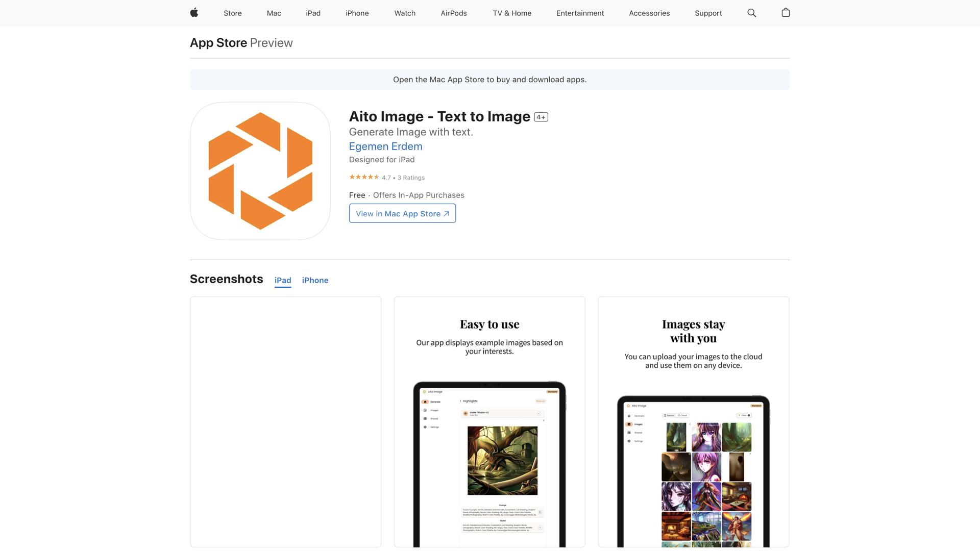Open the shopping bag icon
This screenshot has width=980, height=551.
pyautogui.click(x=786, y=13)
